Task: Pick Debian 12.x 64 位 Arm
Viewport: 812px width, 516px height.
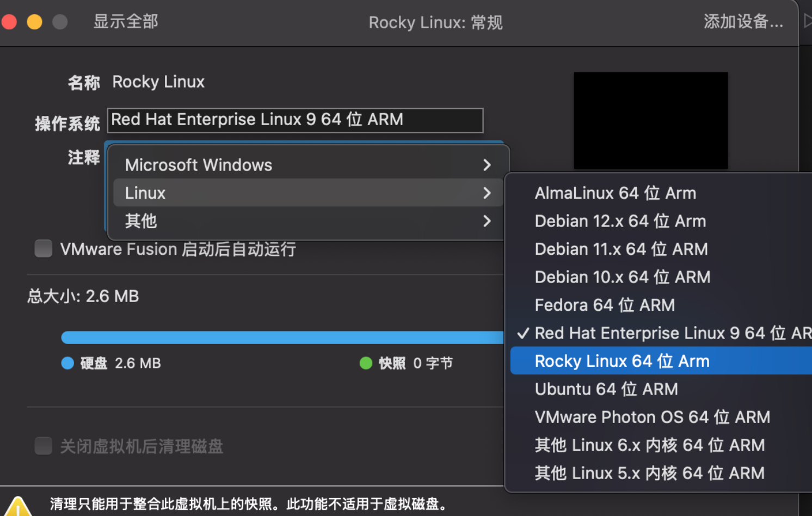Action: pyautogui.click(x=620, y=221)
